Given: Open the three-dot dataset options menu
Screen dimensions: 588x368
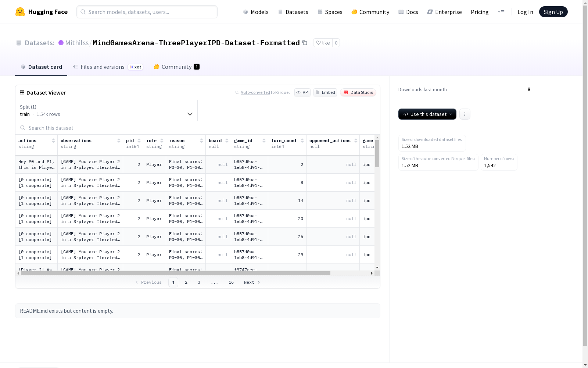Looking at the screenshot, I should 465,114.
